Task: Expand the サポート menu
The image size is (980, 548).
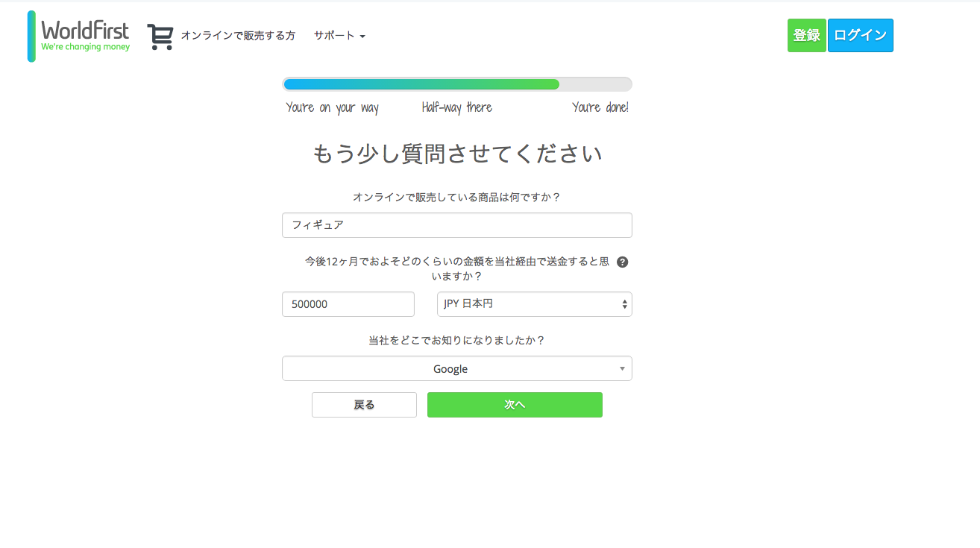Action: click(339, 36)
